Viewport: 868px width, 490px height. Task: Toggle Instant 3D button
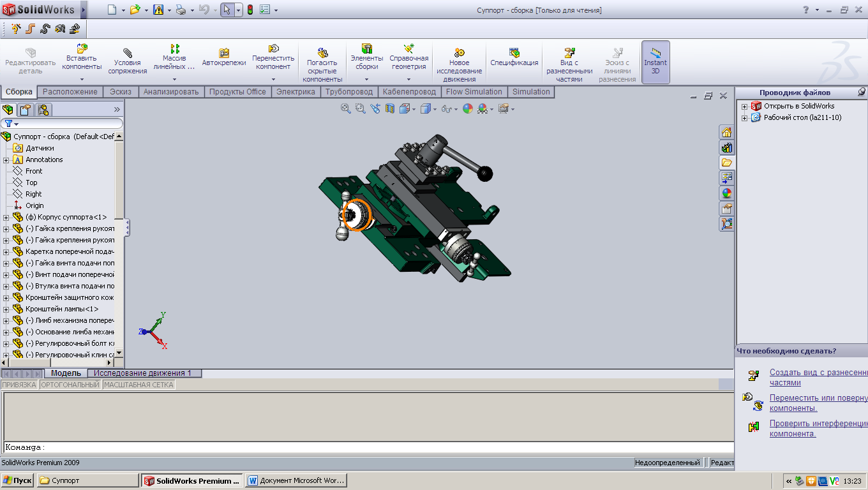(x=655, y=62)
